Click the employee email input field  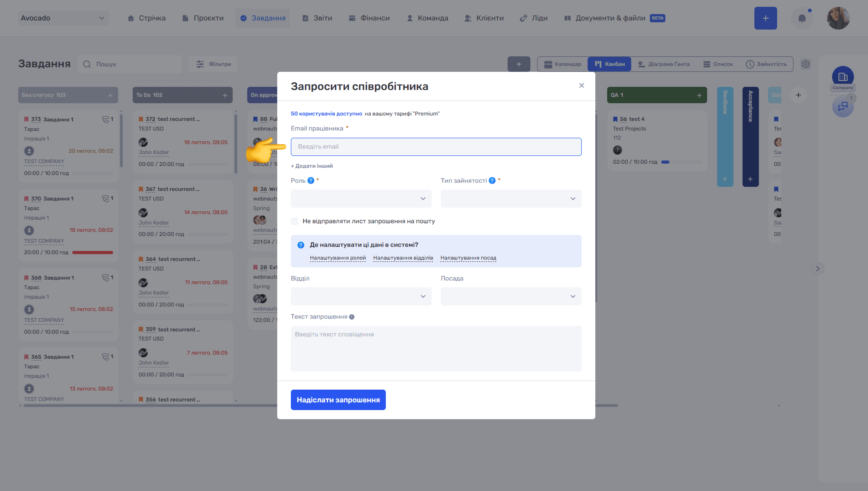pos(436,147)
